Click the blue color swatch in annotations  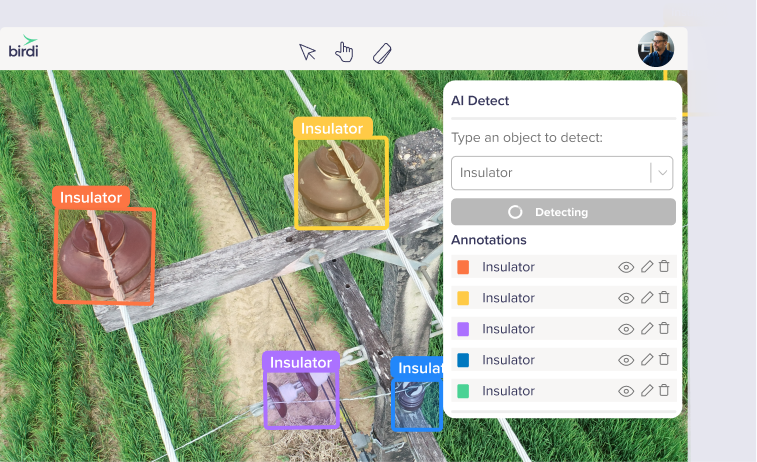click(x=463, y=360)
